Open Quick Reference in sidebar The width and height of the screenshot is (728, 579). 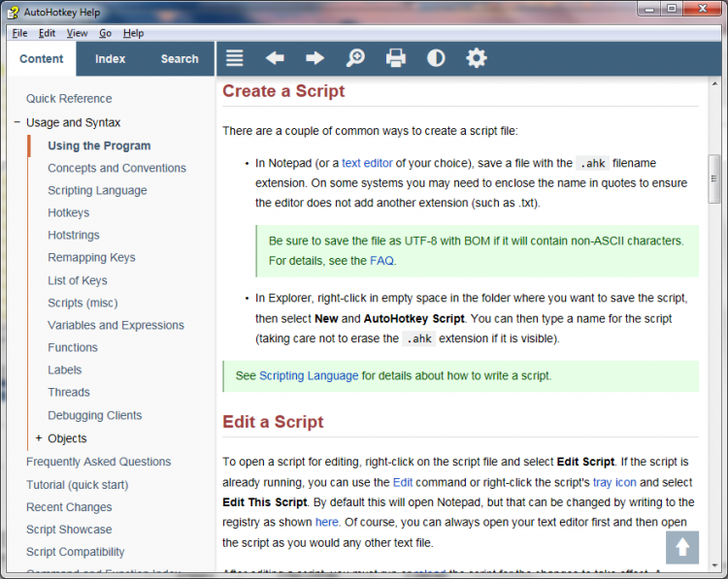click(69, 98)
